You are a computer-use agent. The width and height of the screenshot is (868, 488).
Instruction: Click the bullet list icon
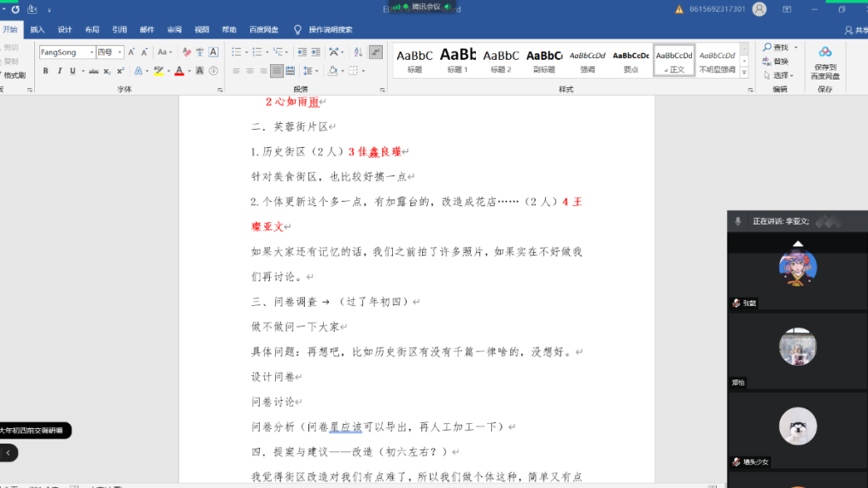237,52
